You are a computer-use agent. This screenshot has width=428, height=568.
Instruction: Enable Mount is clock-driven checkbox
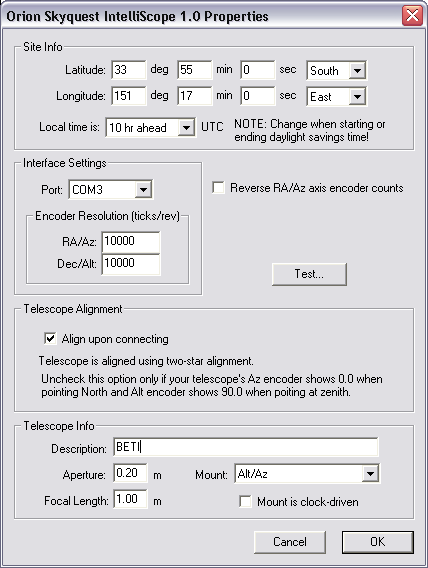coord(246,502)
